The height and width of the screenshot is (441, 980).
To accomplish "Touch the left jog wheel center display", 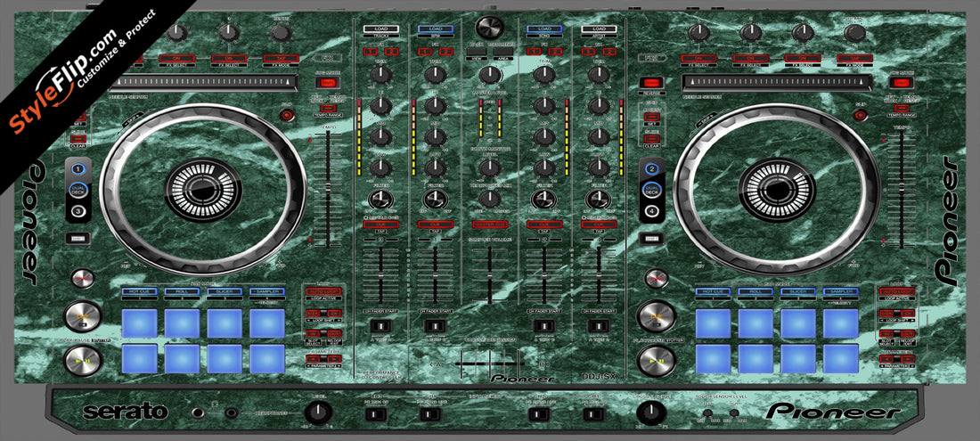I will (203, 190).
